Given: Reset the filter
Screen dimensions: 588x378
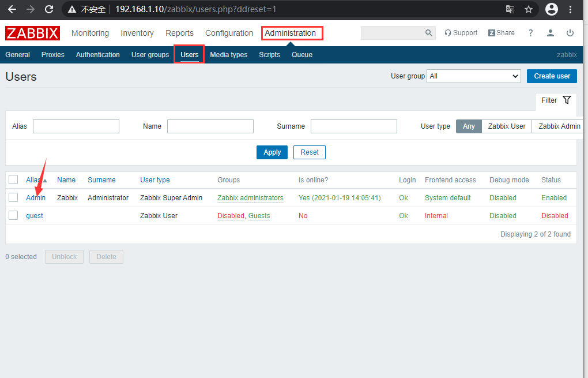Looking at the screenshot, I should [310, 152].
